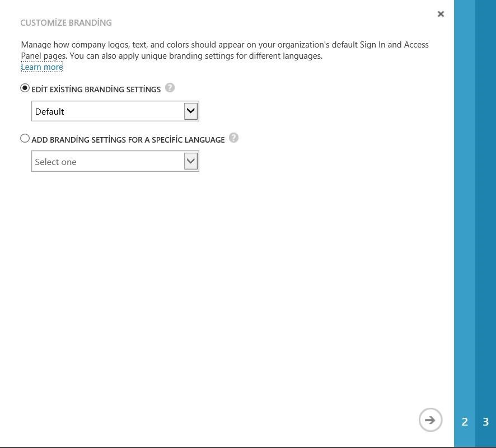Expand the Default dropdown arrow

click(191, 111)
